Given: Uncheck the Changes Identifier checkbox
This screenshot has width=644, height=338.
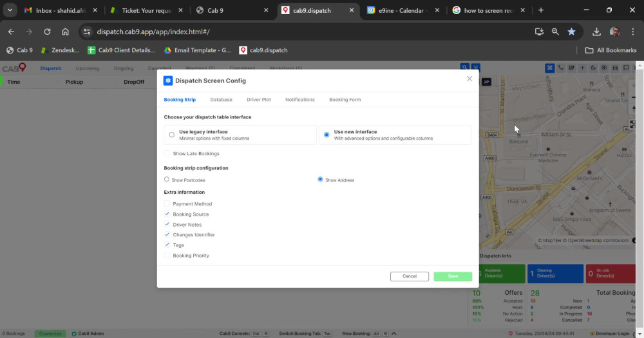Looking at the screenshot, I should tap(167, 234).
